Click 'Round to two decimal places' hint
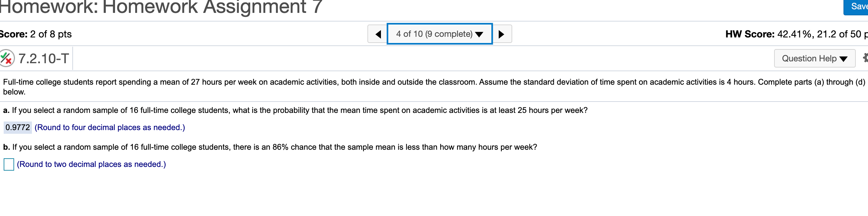 click(91, 164)
